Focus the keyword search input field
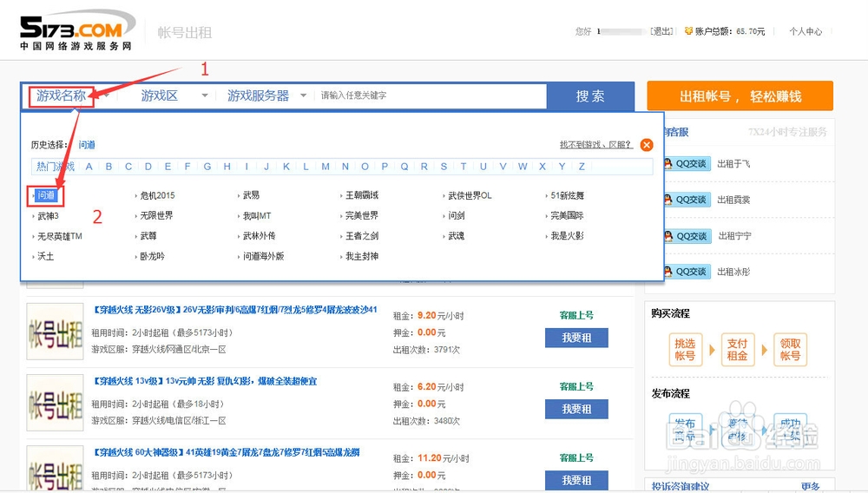868x493 pixels. tap(431, 95)
